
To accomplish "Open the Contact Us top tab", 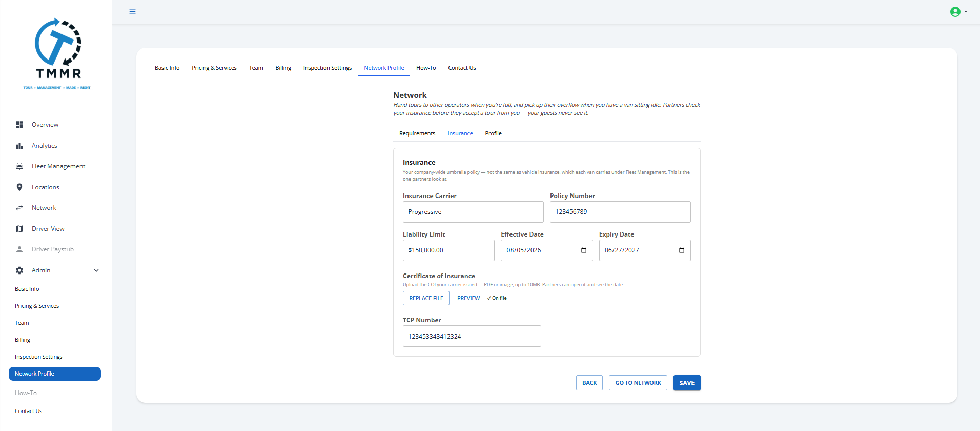I will (462, 68).
